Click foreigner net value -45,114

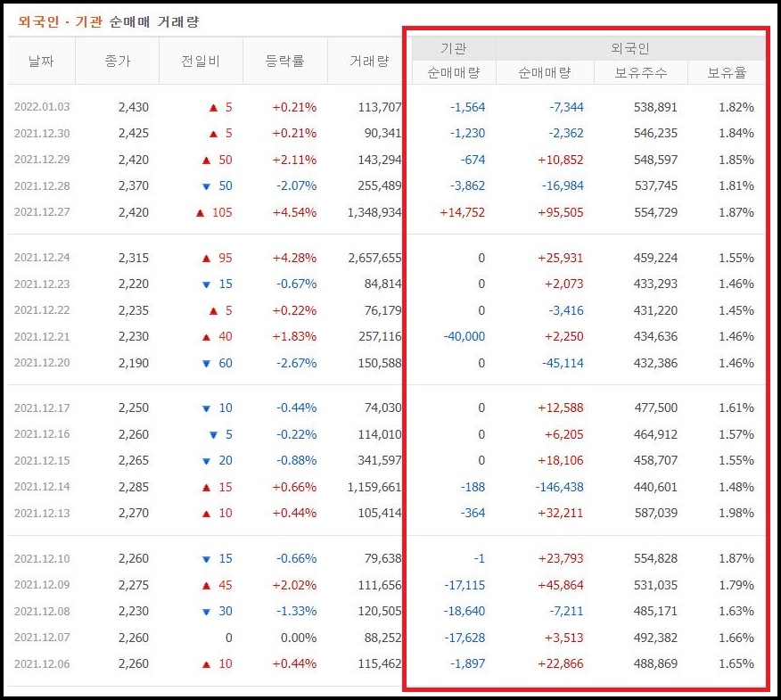[x=563, y=363]
